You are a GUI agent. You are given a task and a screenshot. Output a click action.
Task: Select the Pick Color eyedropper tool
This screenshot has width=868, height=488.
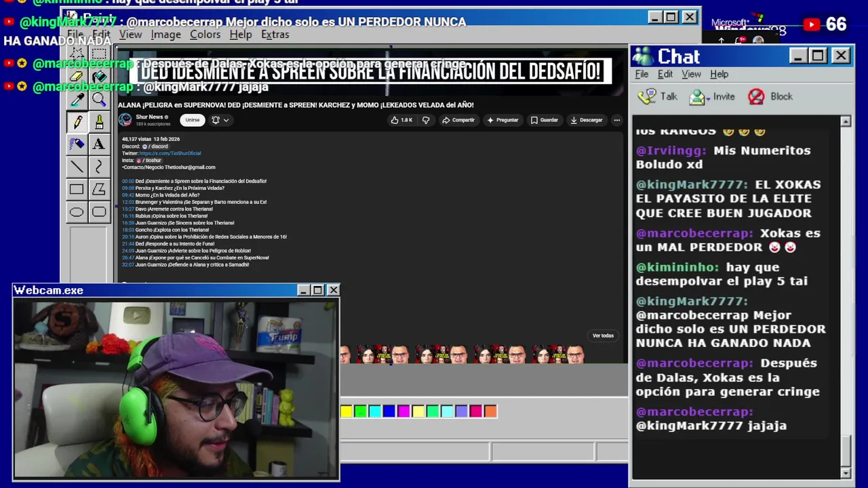(x=77, y=100)
